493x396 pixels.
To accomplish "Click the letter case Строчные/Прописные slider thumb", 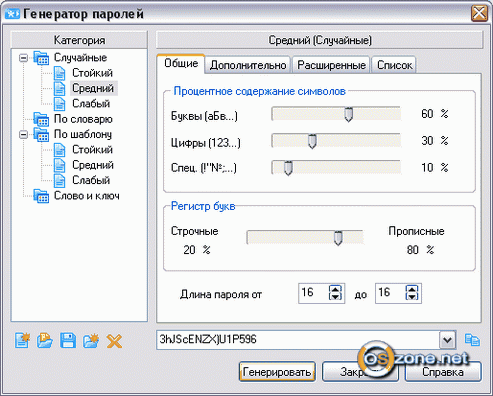I will [x=338, y=238].
